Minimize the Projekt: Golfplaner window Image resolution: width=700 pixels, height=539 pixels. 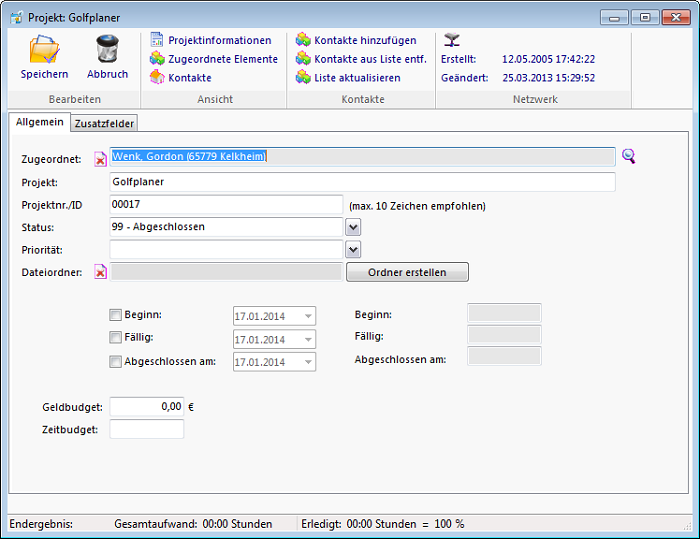[x=614, y=18]
